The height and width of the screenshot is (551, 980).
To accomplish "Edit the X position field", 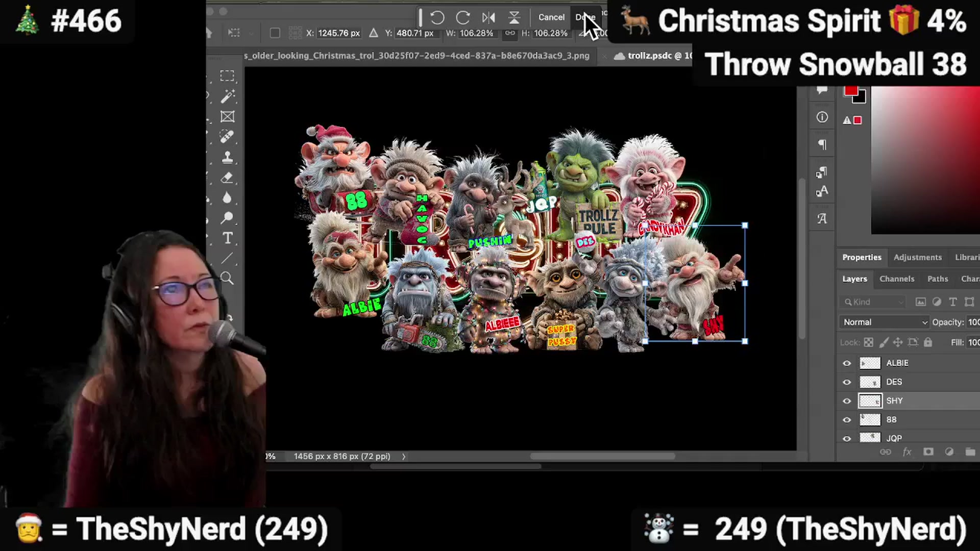I will point(339,33).
